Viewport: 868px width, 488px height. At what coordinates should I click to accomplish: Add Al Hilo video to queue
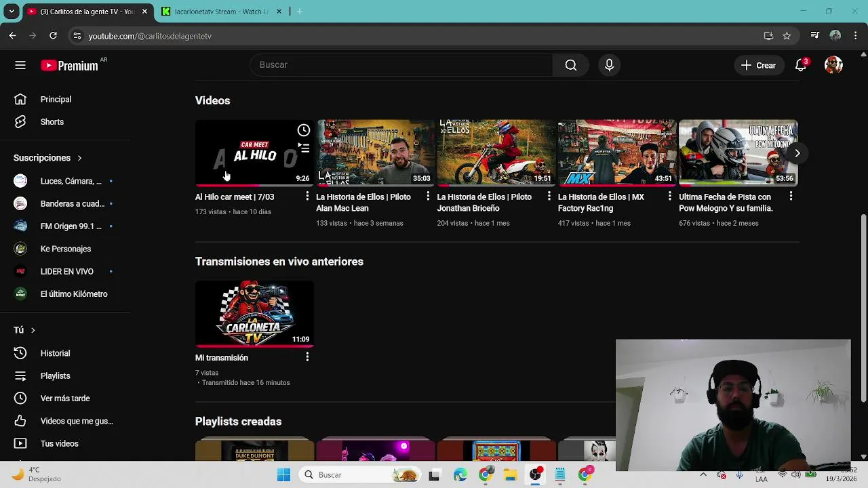(x=303, y=148)
